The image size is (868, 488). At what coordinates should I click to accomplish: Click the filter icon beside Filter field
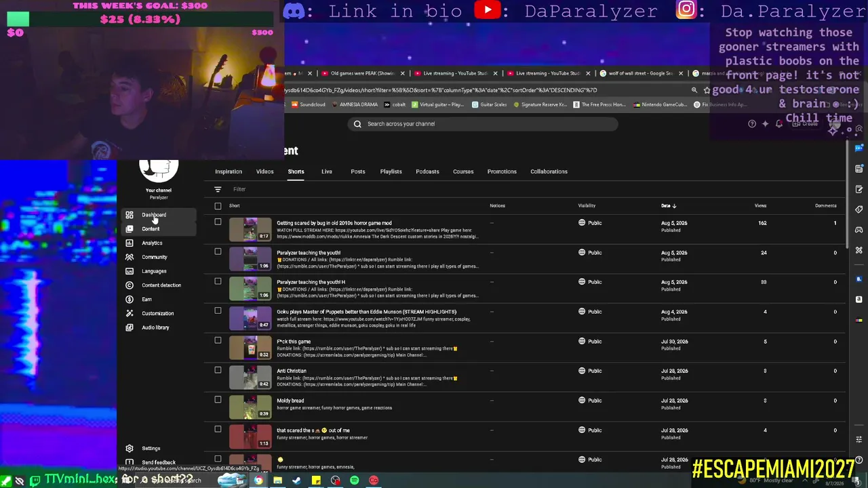pyautogui.click(x=218, y=189)
